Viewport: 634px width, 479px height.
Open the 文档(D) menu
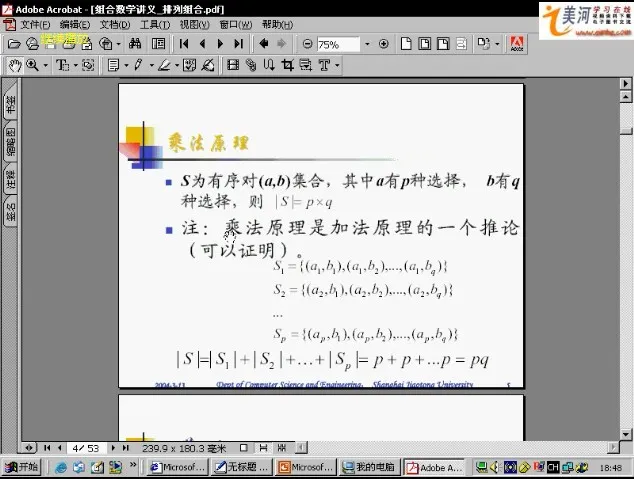pos(115,25)
